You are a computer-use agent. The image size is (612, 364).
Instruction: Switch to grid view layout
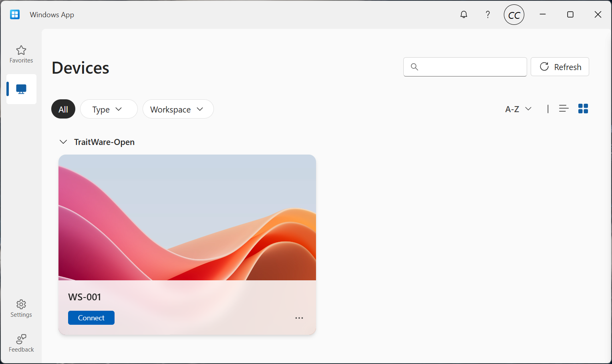point(583,109)
